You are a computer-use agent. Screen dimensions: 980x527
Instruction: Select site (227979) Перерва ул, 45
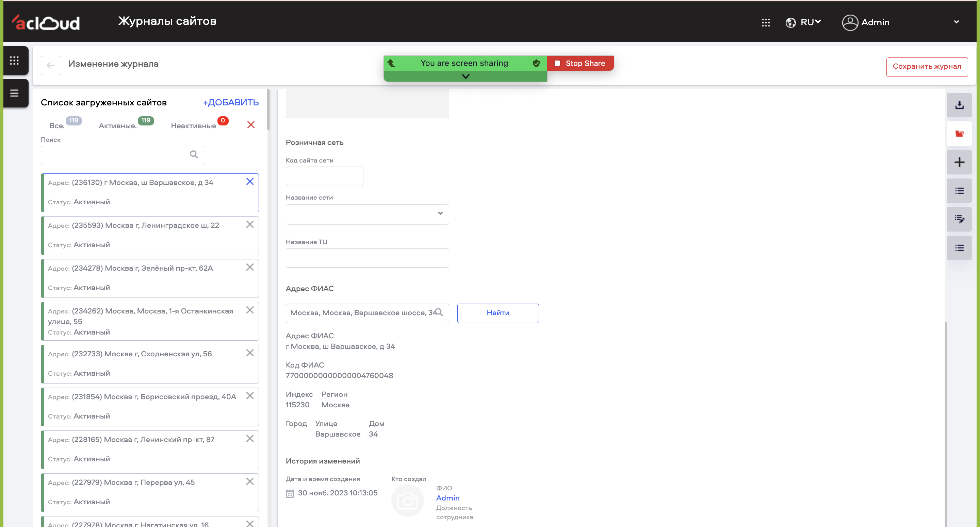(150, 492)
